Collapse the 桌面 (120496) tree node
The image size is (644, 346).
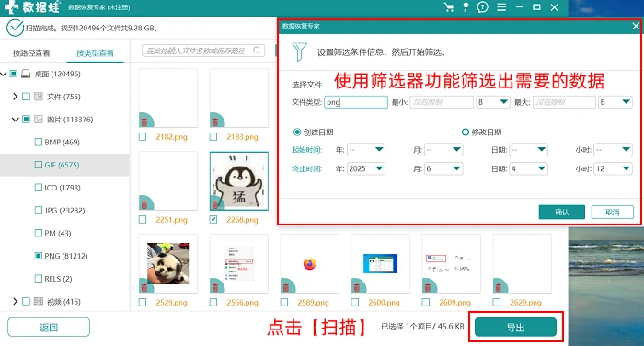pyautogui.click(x=4, y=74)
